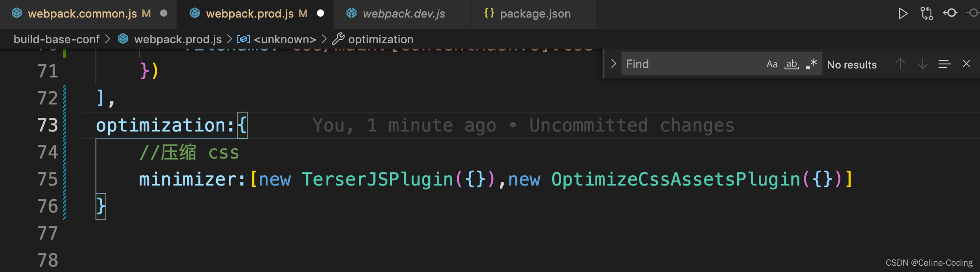Toggle Match Case in Find
This screenshot has height=272, width=980.
coord(772,64)
